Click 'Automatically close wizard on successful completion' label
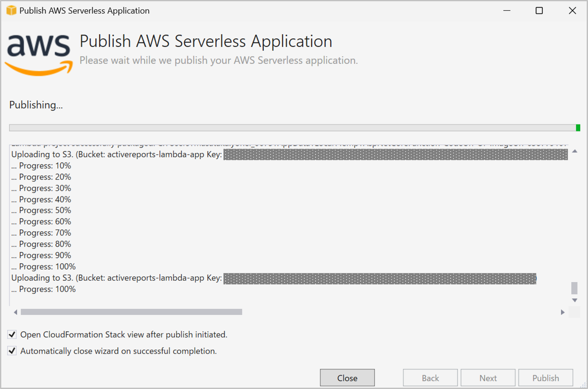Screen dimensions: 588x389 point(118,351)
